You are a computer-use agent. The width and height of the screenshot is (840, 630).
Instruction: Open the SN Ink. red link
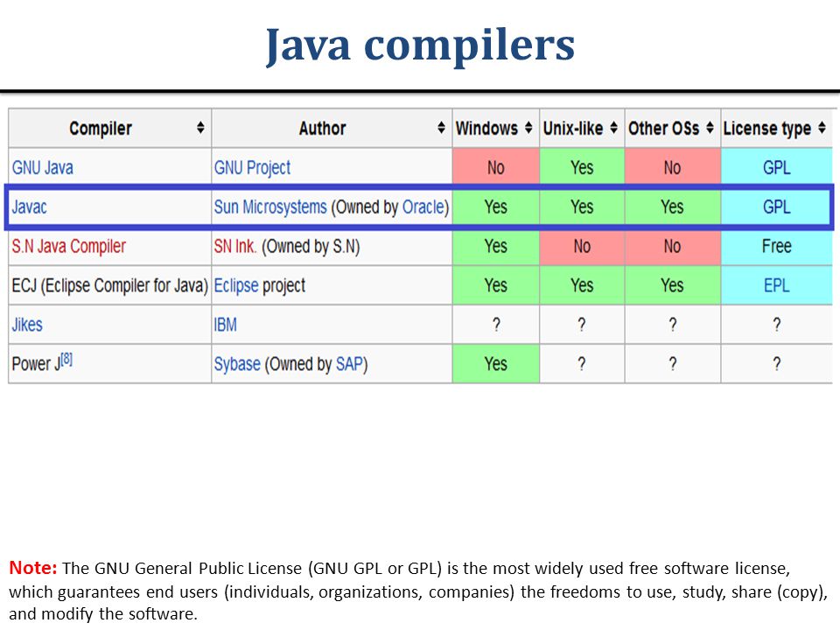pyautogui.click(x=235, y=247)
